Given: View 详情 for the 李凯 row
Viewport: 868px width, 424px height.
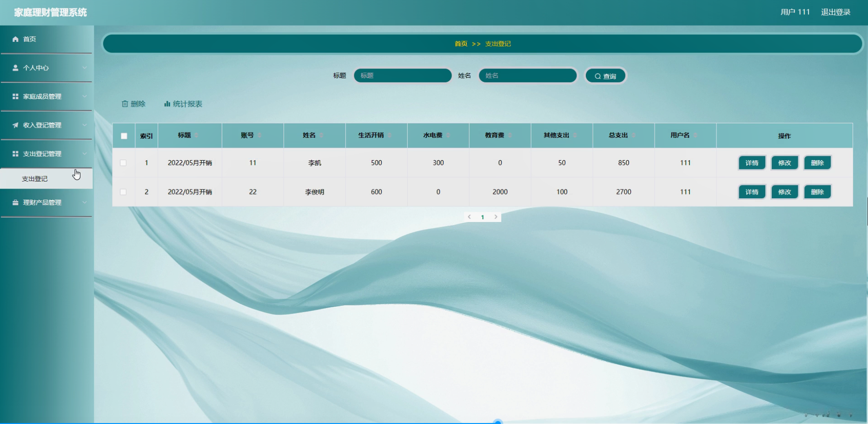Looking at the screenshot, I should click(x=752, y=163).
